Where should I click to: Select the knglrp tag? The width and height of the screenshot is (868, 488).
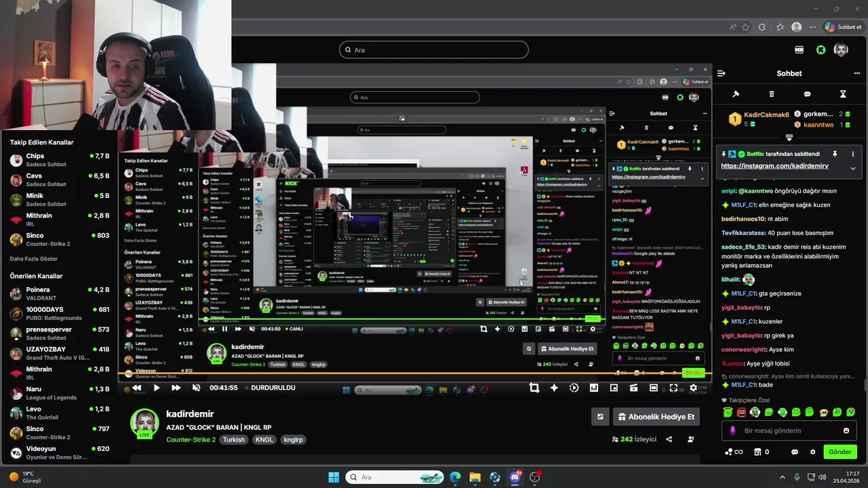click(294, 439)
